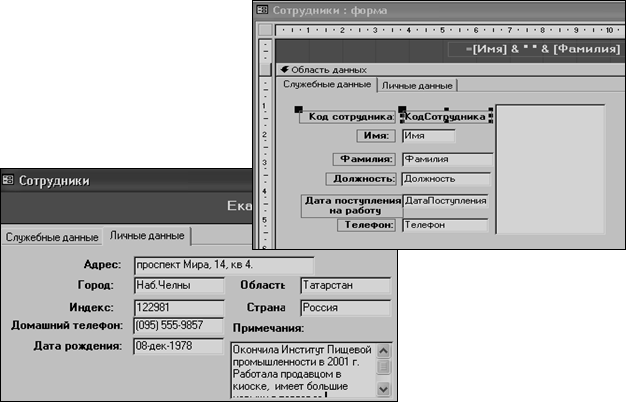Click the Город field containing Наб.Челны
This screenshot has width=626, height=402.
tap(179, 285)
